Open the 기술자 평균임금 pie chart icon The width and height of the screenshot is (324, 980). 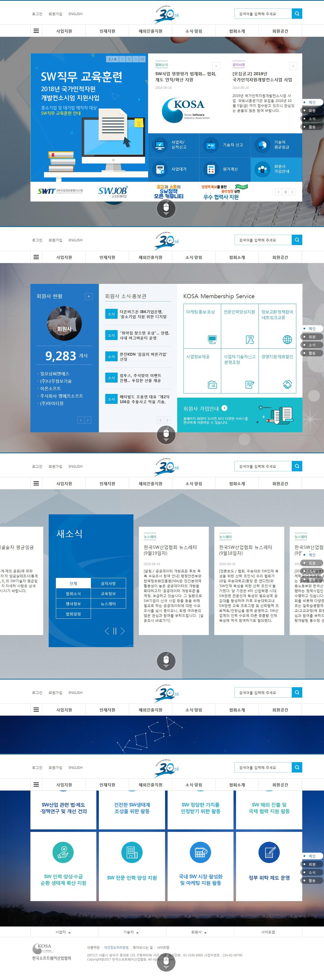pos(262,145)
